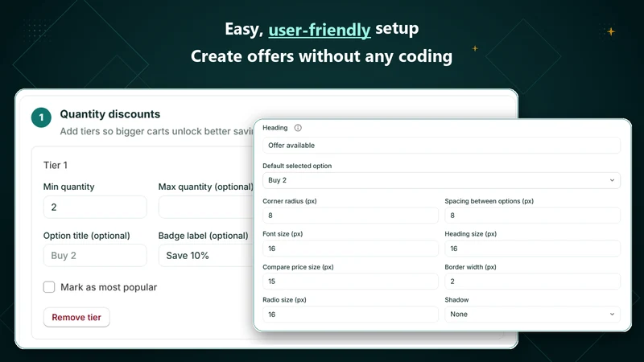Click the user-friendly underlined text

tap(320, 30)
